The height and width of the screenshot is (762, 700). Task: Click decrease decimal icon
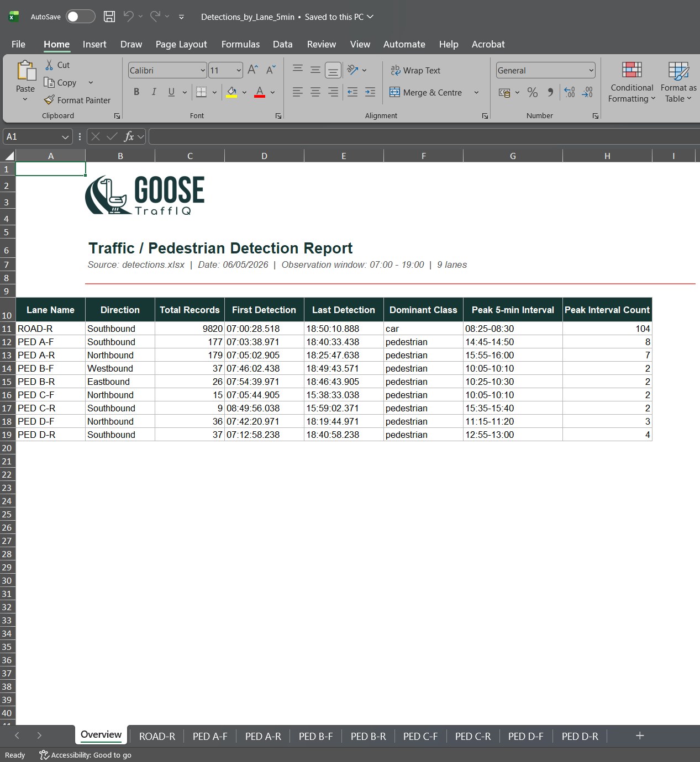coord(587,92)
